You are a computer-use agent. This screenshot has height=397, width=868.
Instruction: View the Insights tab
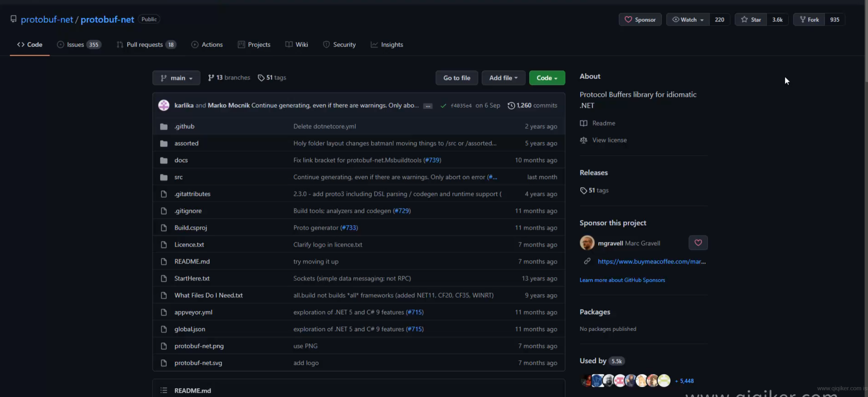coord(387,45)
